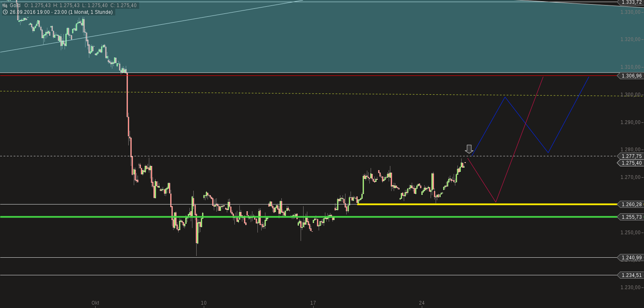Click the 1.333,72 top axis price label
Screen dimensions: 644x308
633,2
